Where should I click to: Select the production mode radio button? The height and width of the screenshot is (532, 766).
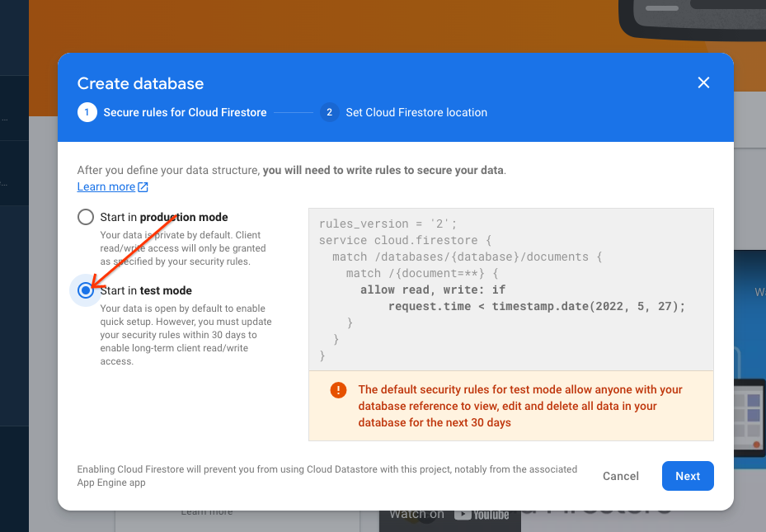coord(86,217)
